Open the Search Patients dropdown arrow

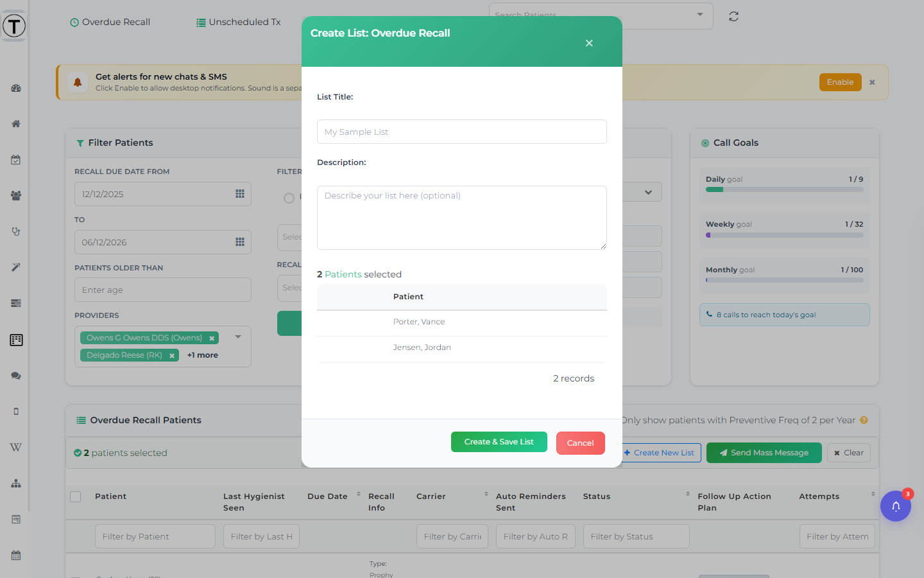coord(700,14)
